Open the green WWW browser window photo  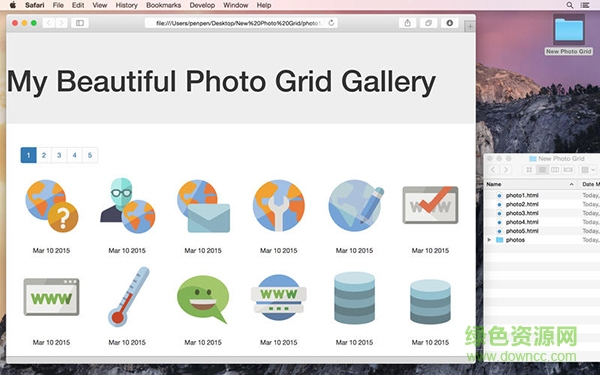point(51,297)
